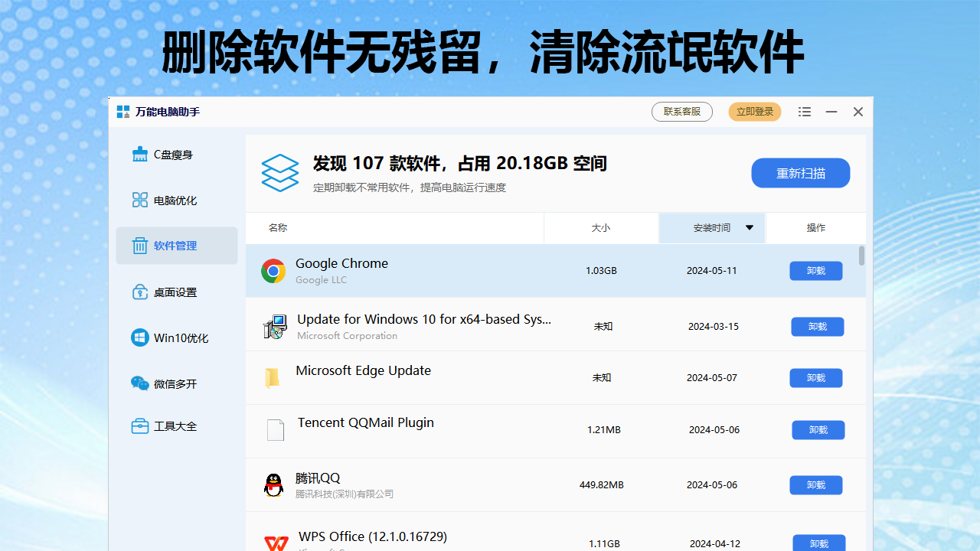Screen dimensions: 980x551
Task: Click the 电脑优化 grid icon
Action: point(140,201)
